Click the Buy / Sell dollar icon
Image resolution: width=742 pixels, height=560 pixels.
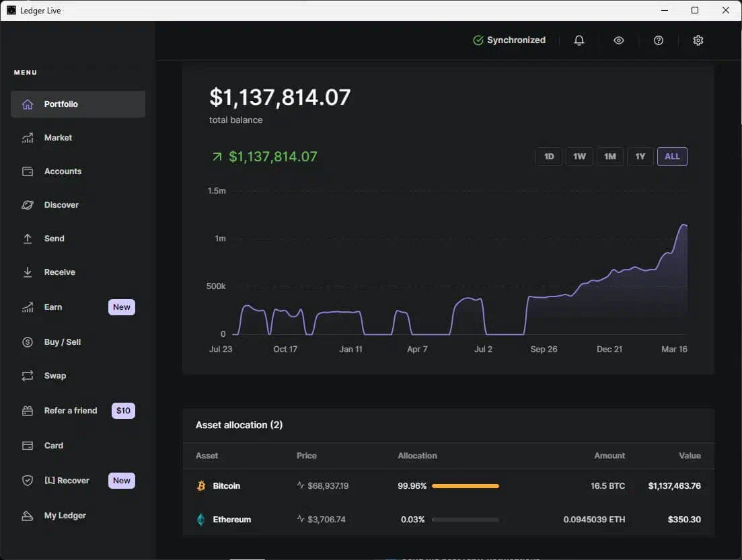pos(28,342)
